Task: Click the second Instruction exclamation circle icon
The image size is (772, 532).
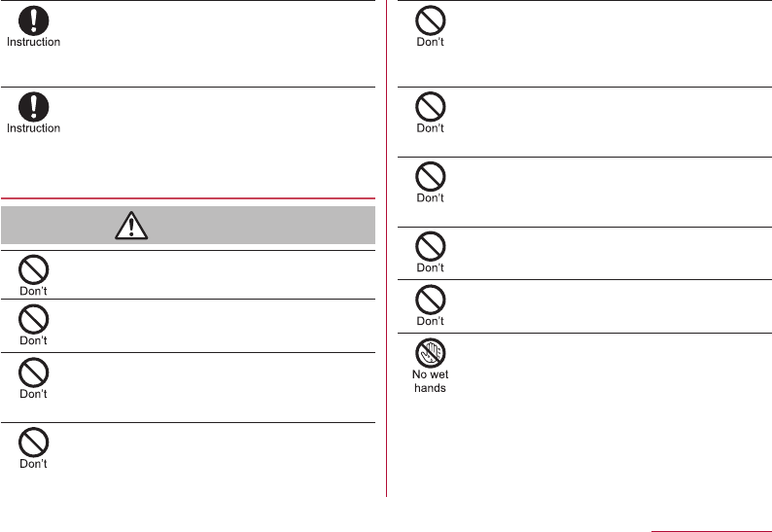Action: (33, 107)
